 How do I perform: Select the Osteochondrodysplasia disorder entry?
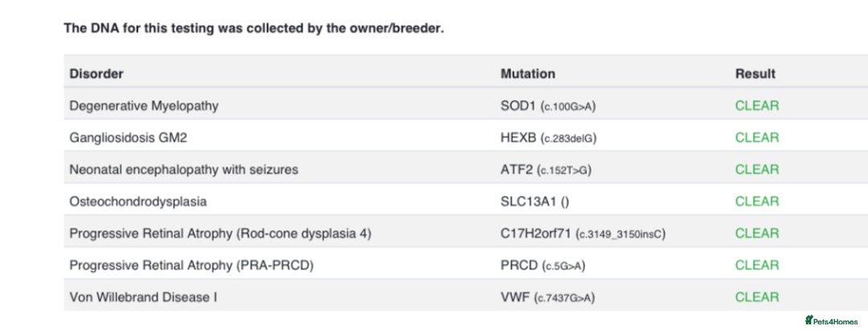click(x=138, y=202)
